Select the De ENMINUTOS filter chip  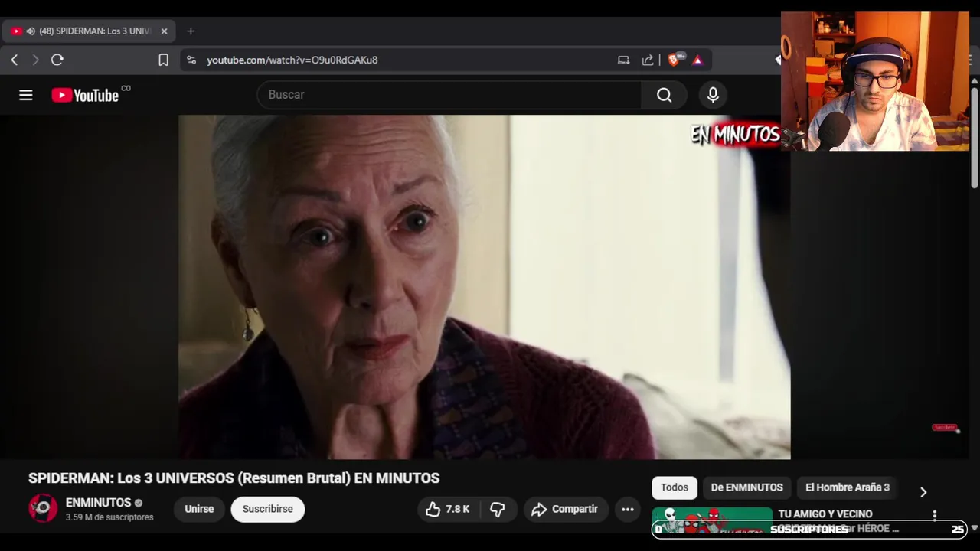[746, 487]
